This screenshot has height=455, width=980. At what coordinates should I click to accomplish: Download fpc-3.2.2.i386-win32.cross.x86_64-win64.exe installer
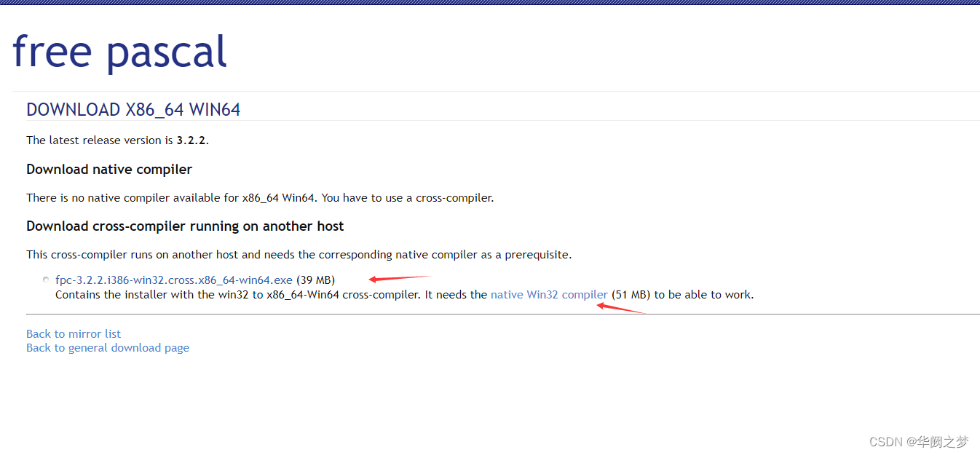point(174,280)
